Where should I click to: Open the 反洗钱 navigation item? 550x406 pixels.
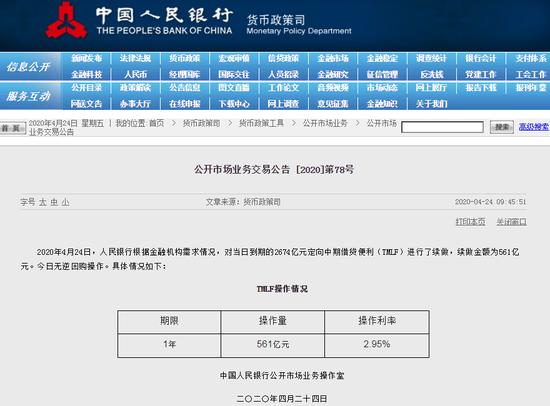point(432,74)
